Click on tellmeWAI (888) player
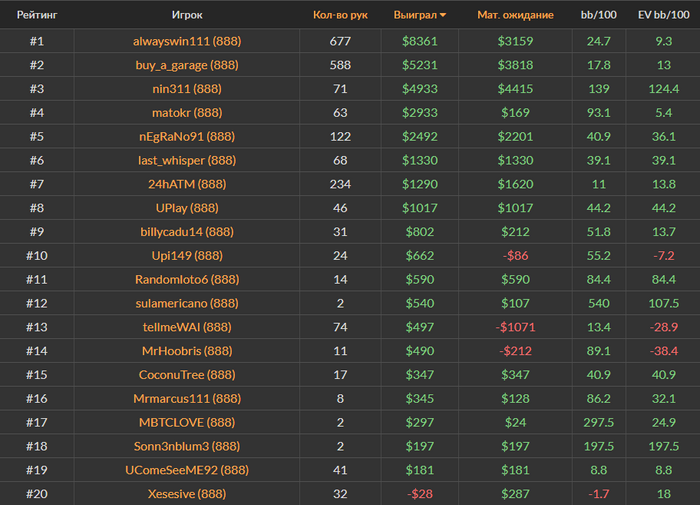Viewport: 700px width, 505px height. [186, 326]
